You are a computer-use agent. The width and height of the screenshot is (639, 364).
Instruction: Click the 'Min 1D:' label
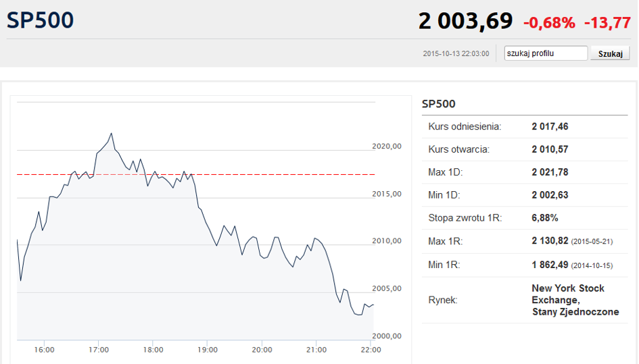pyautogui.click(x=444, y=195)
